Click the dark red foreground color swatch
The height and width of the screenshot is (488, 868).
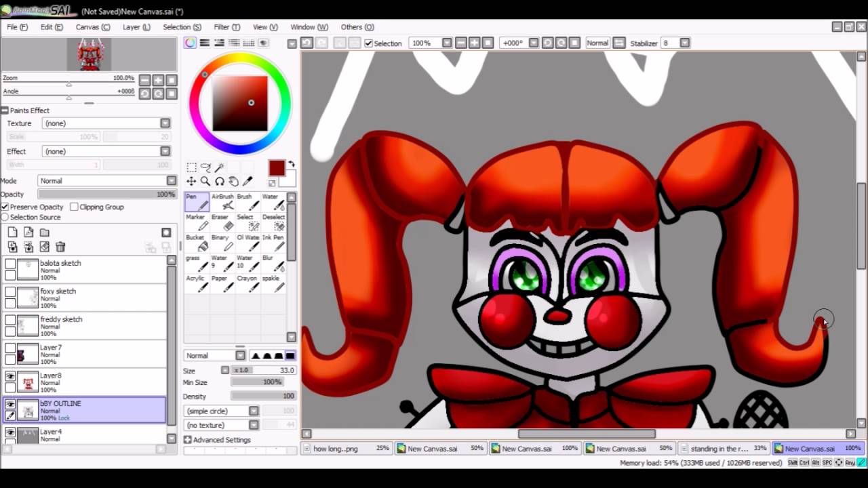click(x=277, y=169)
